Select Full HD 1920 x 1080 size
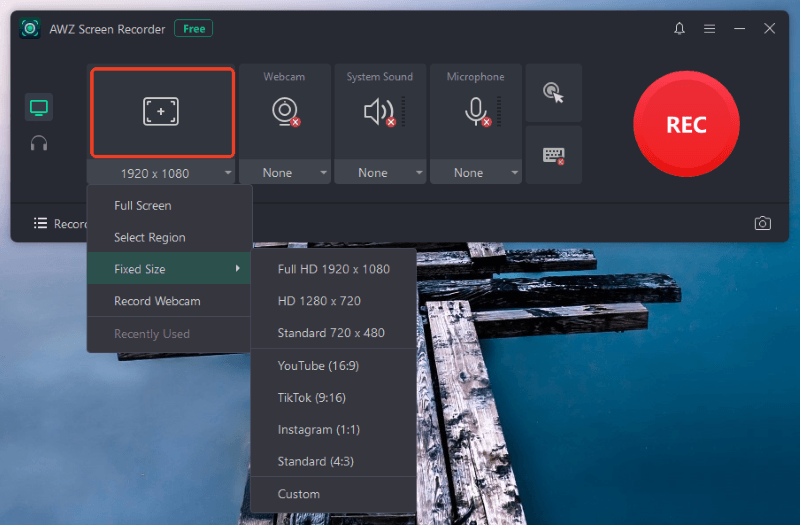 (334, 269)
